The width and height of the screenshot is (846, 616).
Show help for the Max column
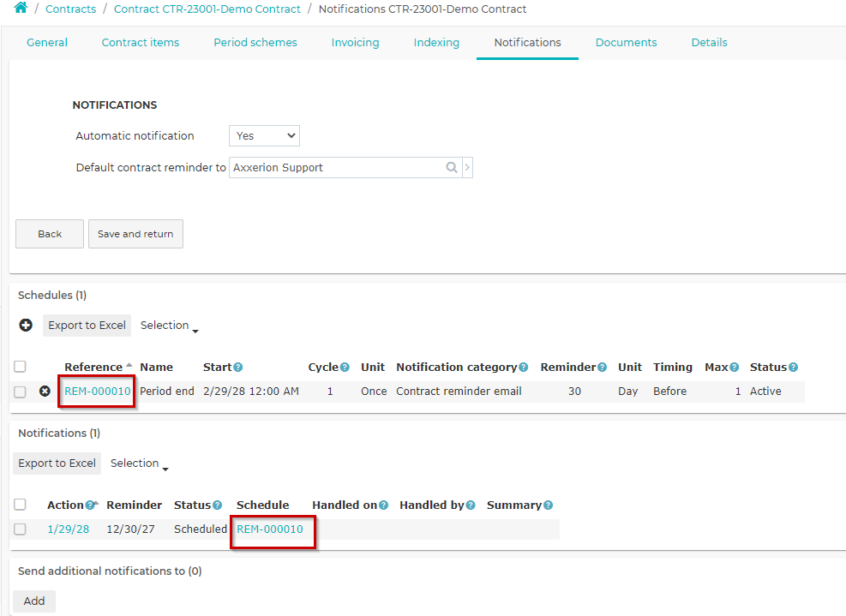735,368
